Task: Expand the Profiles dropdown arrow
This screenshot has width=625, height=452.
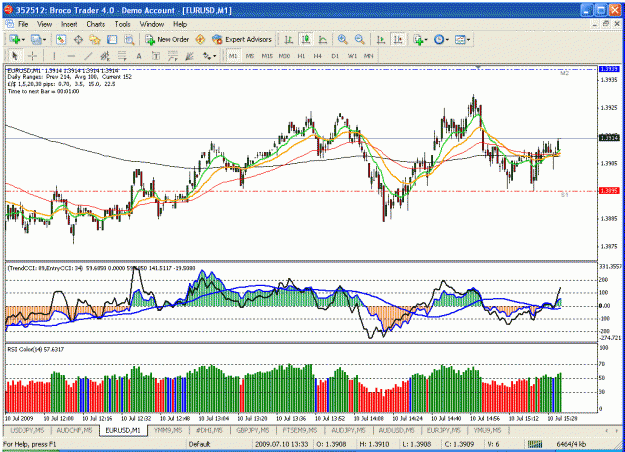Action: coord(44,39)
